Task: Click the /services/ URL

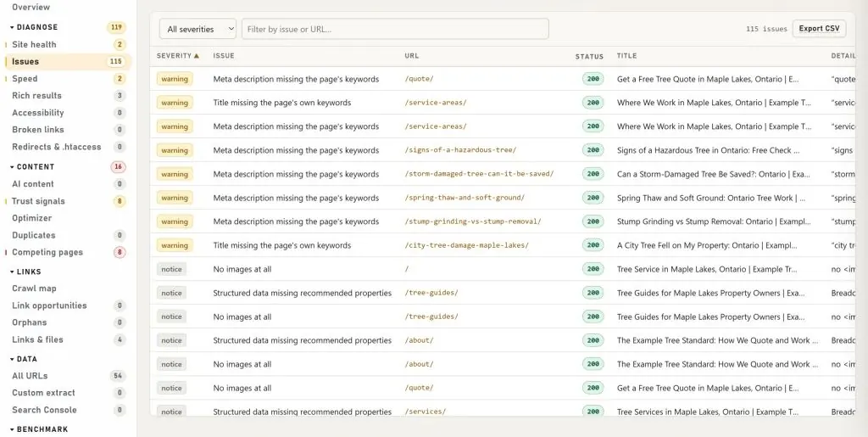Action: pos(426,412)
